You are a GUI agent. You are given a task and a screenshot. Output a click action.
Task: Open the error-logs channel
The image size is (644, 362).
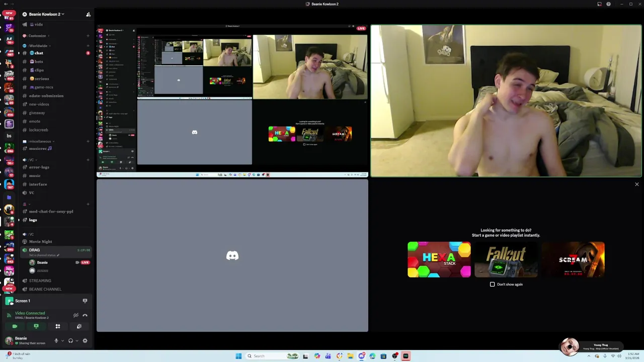click(x=55, y=167)
